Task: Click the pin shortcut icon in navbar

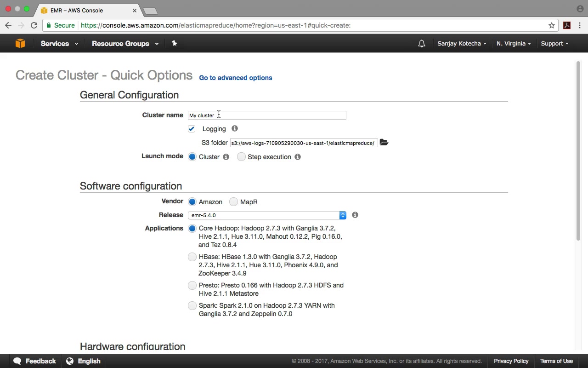Action: 174,43
